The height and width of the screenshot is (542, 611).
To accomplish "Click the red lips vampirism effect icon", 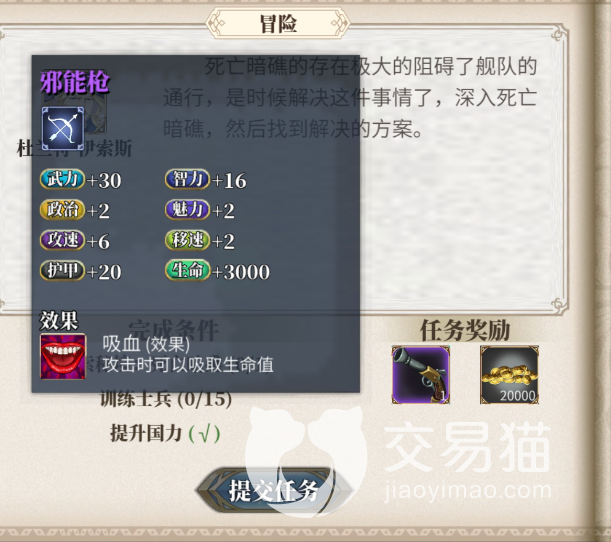I will coord(63,356).
